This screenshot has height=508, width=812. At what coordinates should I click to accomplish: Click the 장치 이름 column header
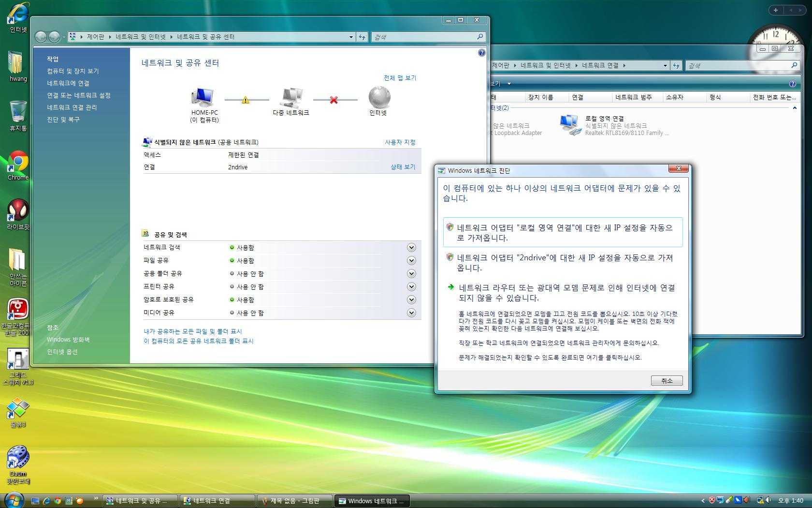click(547, 97)
